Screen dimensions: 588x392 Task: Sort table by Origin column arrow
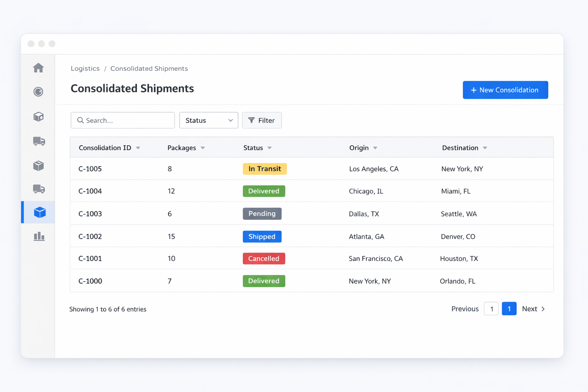coord(375,148)
